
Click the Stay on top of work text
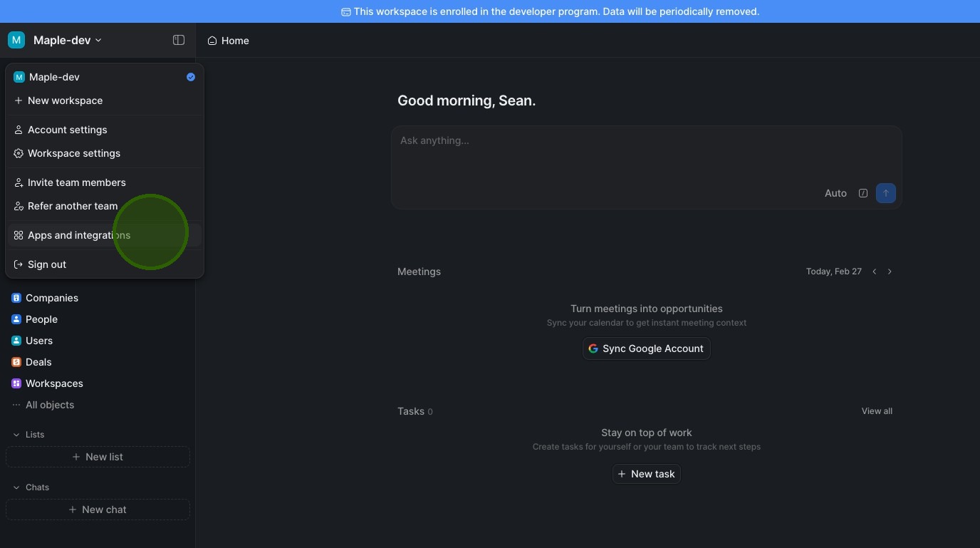coord(647,433)
